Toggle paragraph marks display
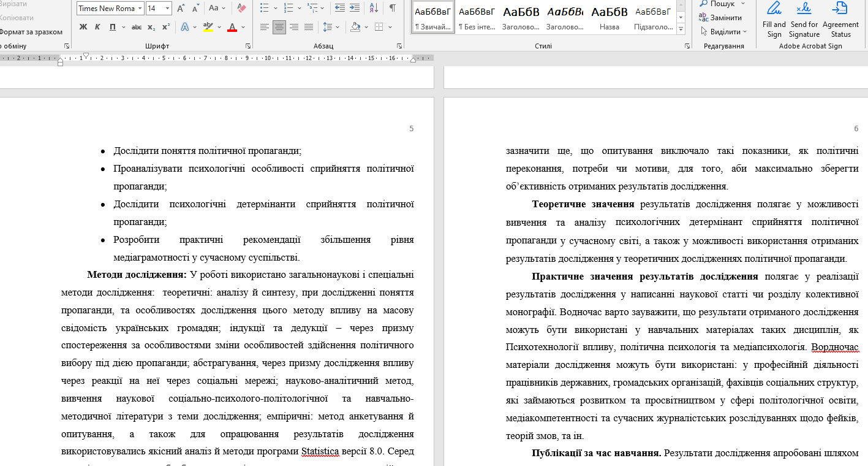This screenshot has width=868, height=466. [392, 9]
